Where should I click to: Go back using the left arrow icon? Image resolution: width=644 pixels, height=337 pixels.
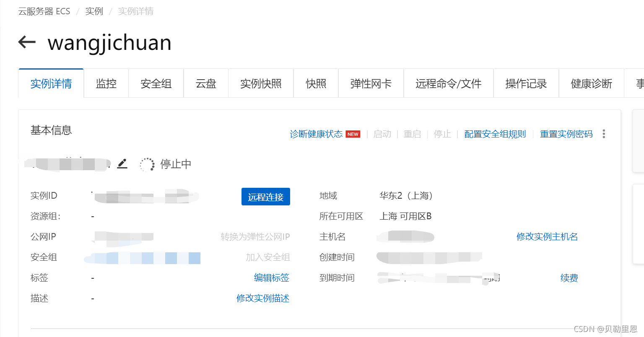[27, 42]
